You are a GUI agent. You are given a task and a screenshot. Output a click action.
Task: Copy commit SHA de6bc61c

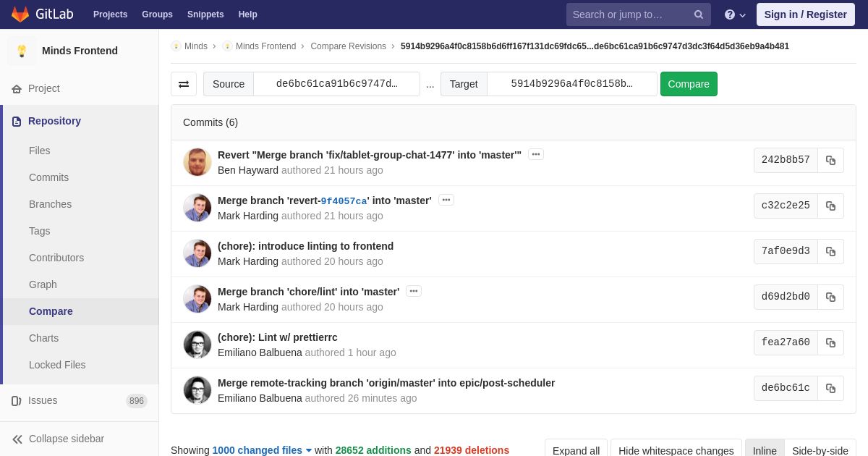tap(830, 388)
